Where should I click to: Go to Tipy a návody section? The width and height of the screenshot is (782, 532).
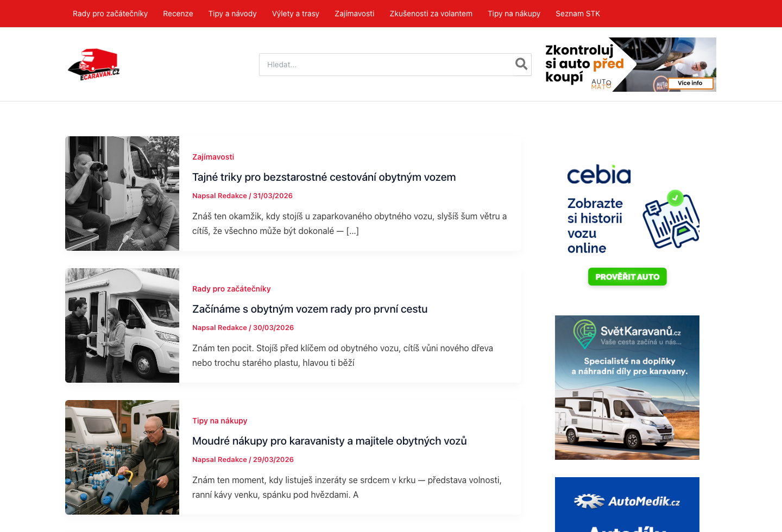click(232, 14)
